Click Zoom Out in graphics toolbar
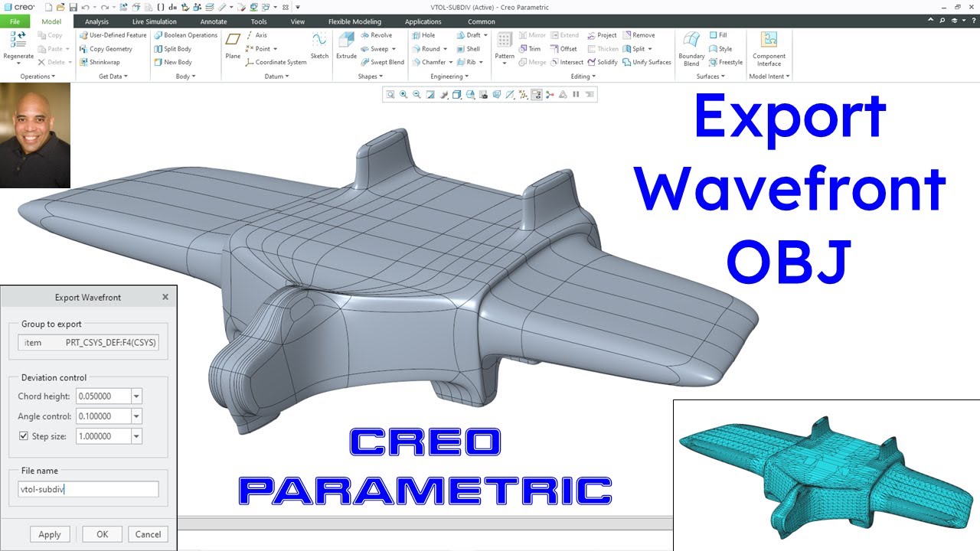This screenshot has width=980, height=551. click(x=416, y=95)
